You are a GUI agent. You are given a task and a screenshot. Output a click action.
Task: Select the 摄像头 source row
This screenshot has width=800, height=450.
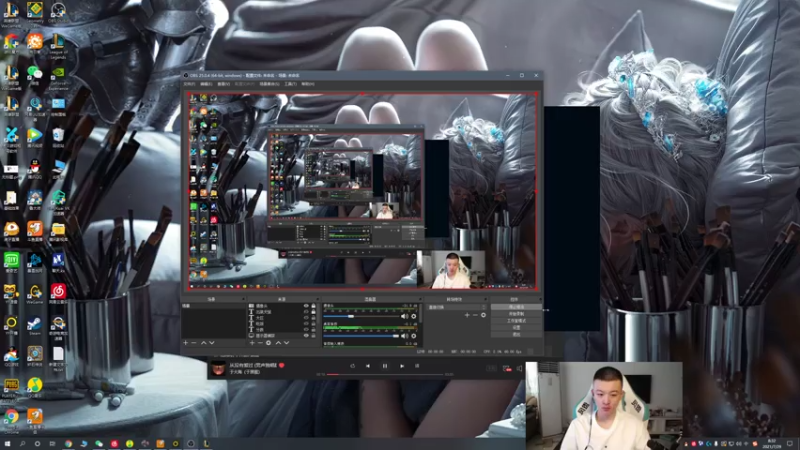pos(282,306)
